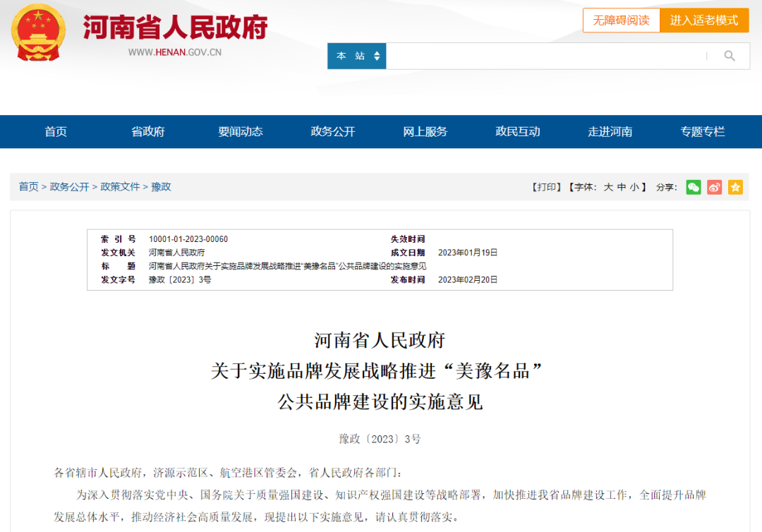Enter elderly mode via 进入适老模式
762x532 pixels.
[705, 20]
